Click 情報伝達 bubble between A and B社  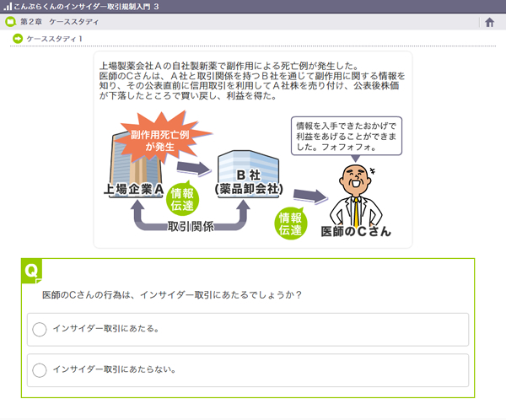182,198
